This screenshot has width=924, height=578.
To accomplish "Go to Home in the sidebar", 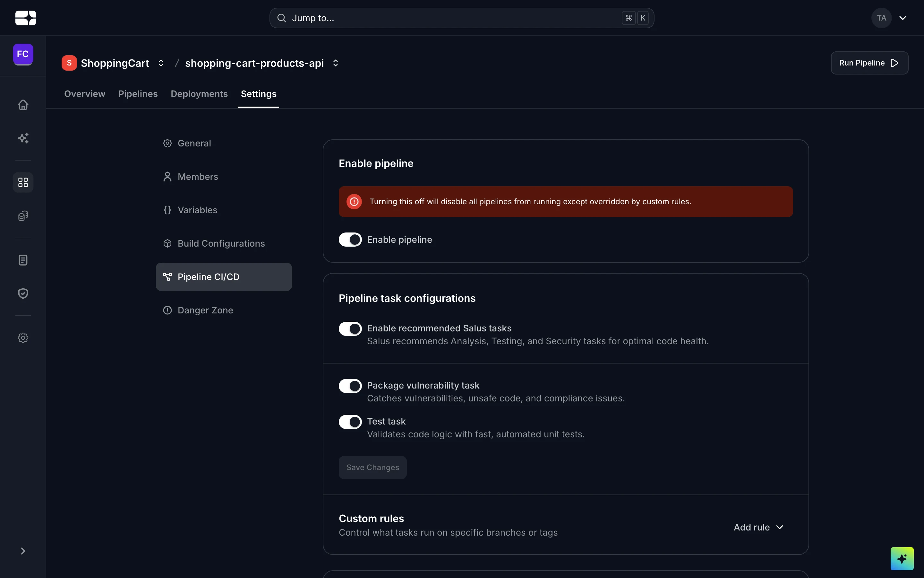I will (x=23, y=105).
